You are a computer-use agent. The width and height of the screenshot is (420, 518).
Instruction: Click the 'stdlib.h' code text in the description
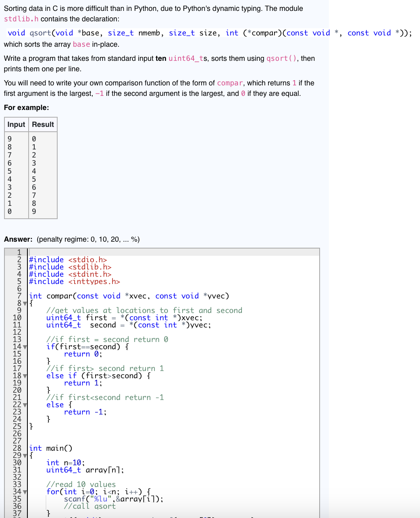click(21, 19)
